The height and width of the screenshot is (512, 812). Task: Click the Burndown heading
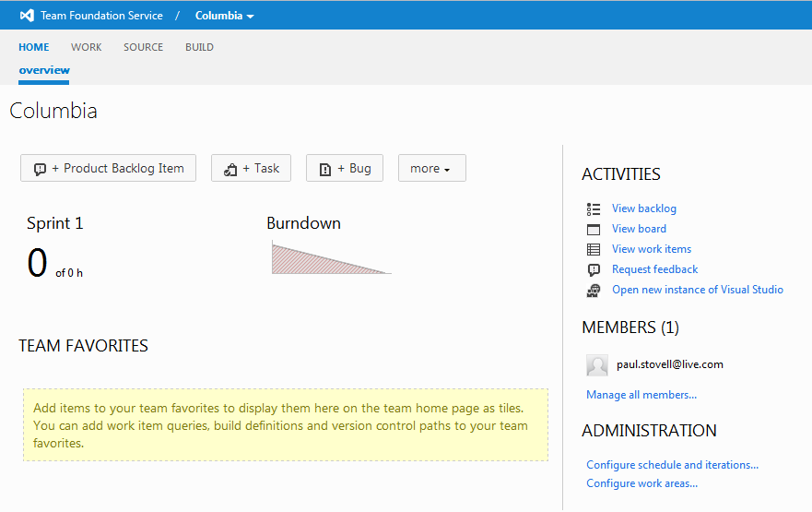(x=303, y=223)
